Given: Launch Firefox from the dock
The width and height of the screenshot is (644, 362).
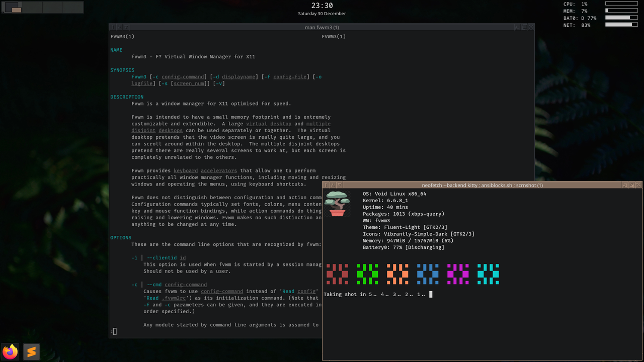Looking at the screenshot, I should tap(10, 351).
